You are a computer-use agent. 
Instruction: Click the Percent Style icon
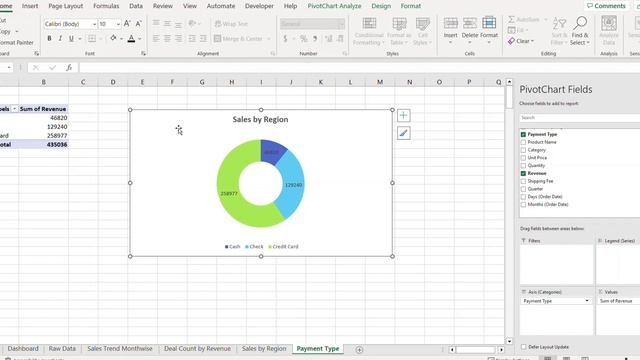tap(303, 39)
